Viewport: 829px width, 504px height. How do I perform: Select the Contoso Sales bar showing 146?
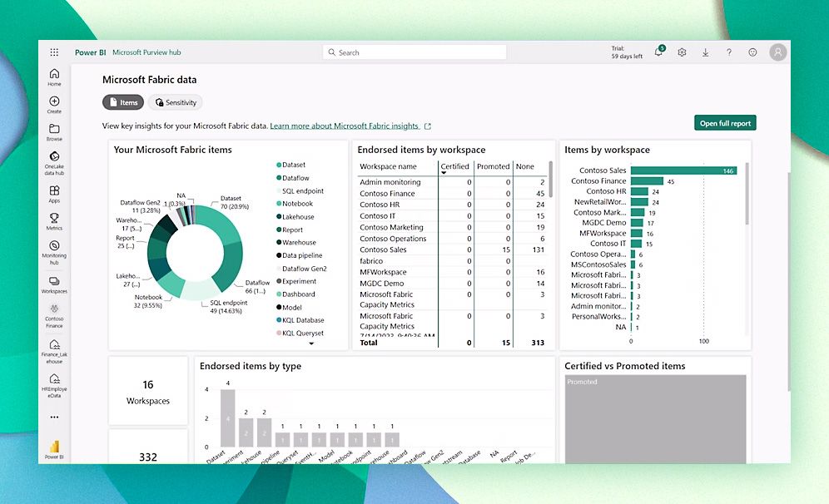(x=683, y=170)
